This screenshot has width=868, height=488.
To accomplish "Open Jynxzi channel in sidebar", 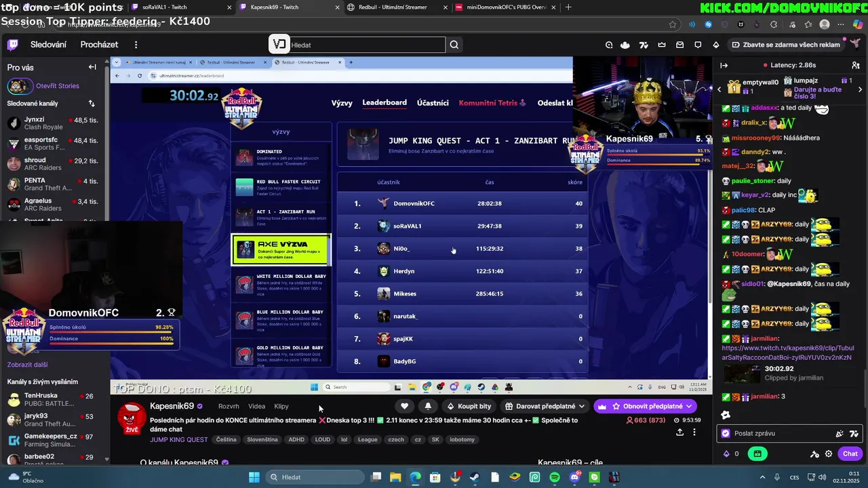I will point(53,123).
